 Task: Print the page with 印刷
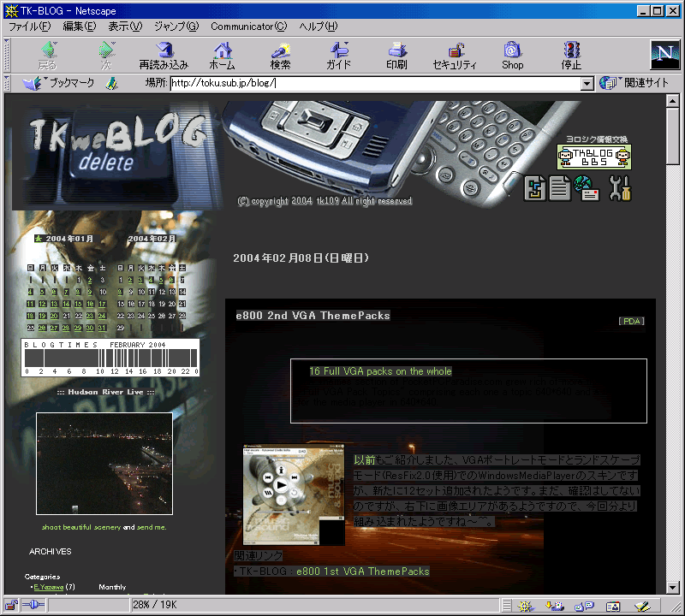pyautogui.click(x=396, y=56)
